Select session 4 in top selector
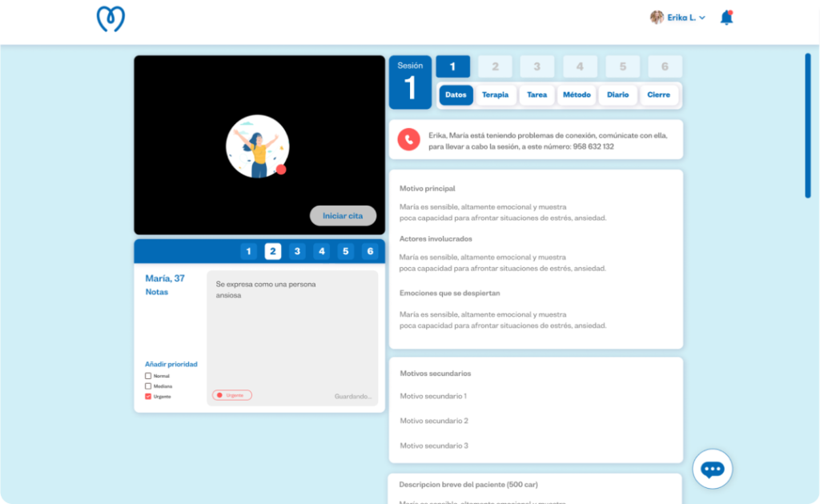The image size is (820, 504). coord(580,66)
